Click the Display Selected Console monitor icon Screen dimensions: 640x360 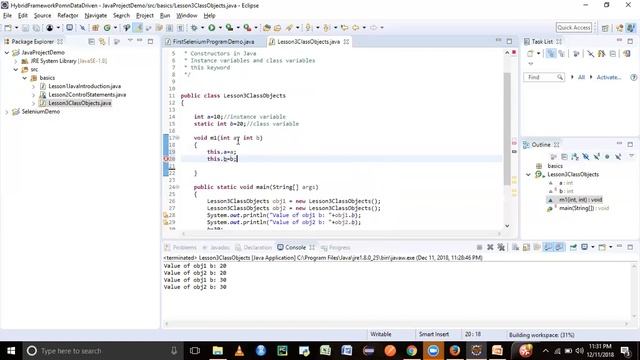[x=584, y=247]
